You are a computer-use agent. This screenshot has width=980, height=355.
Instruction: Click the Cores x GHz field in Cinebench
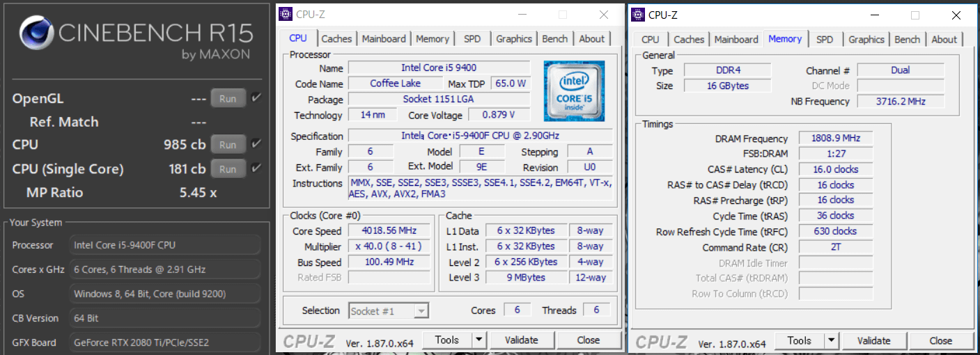tap(166, 269)
